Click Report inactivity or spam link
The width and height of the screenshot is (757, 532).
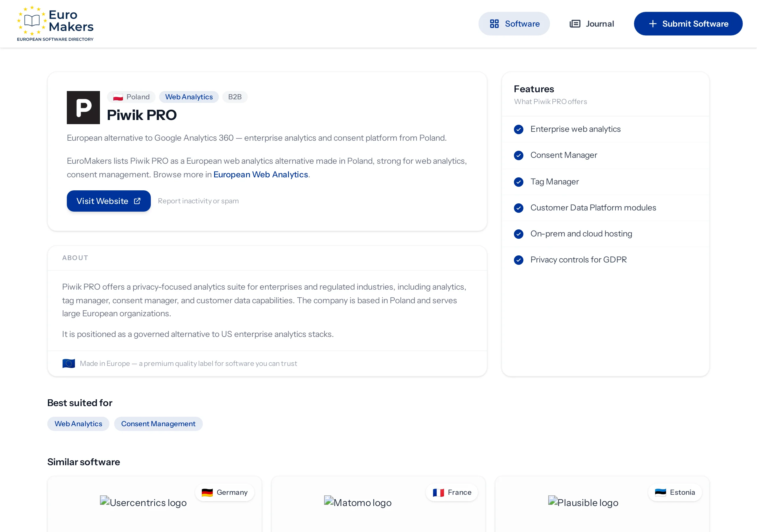coord(198,201)
